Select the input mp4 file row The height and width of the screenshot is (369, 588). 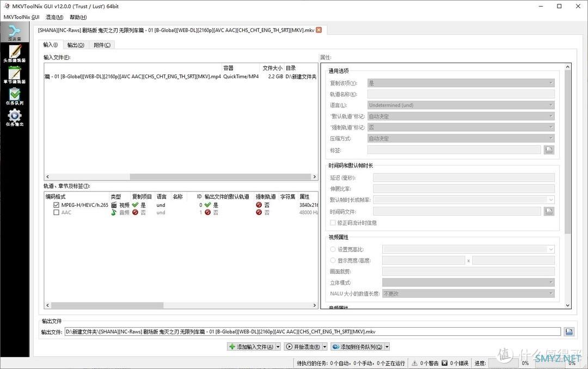(x=181, y=77)
